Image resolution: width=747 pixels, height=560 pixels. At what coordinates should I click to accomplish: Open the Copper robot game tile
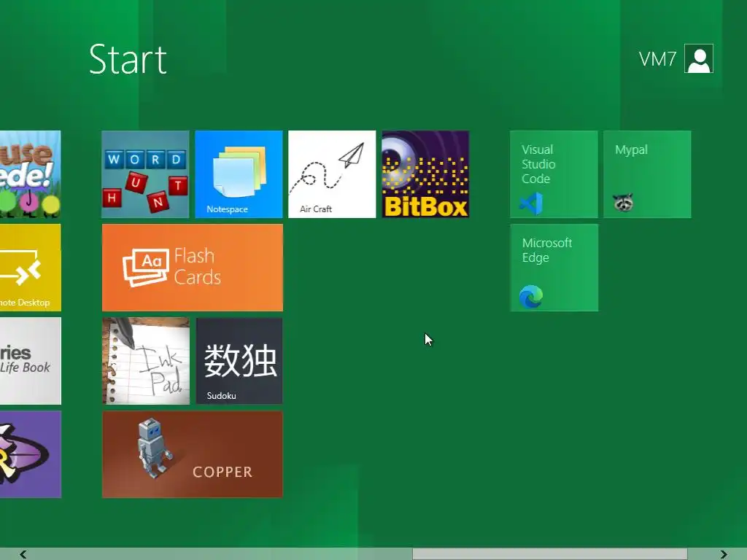point(193,454)
